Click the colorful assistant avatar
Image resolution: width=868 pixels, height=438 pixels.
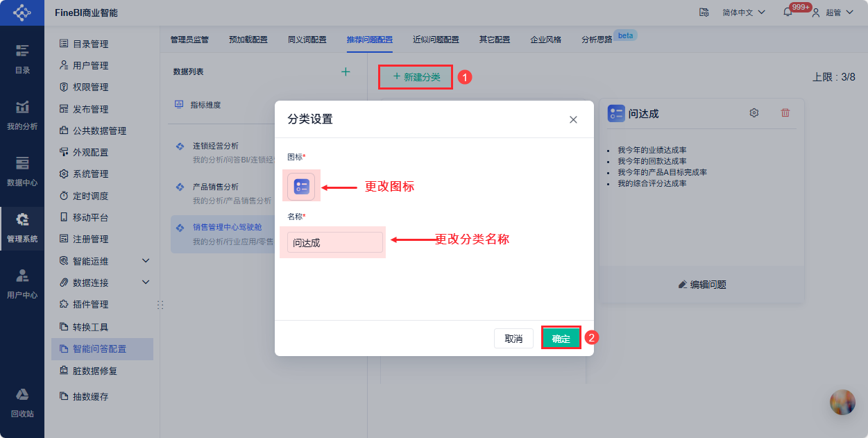(842, 402)
